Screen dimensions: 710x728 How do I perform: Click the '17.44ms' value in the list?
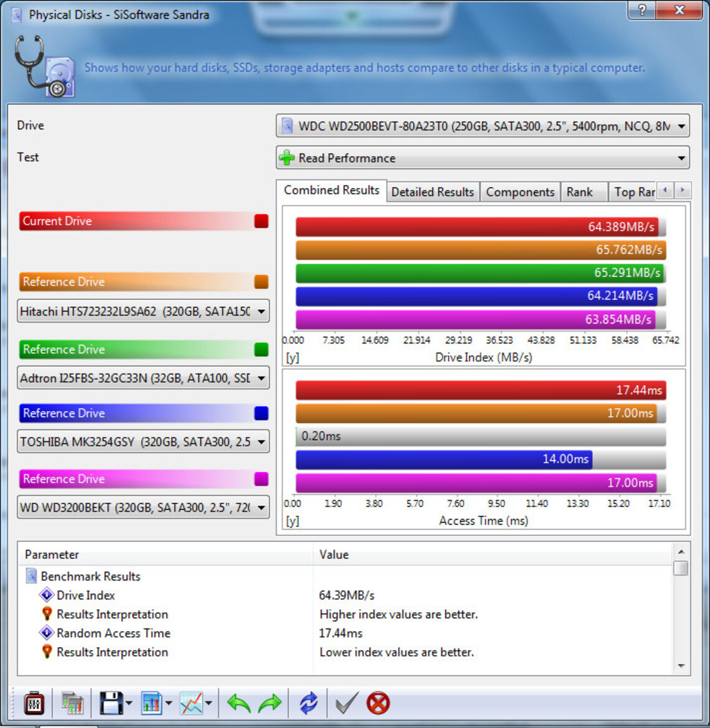[340, 633]
